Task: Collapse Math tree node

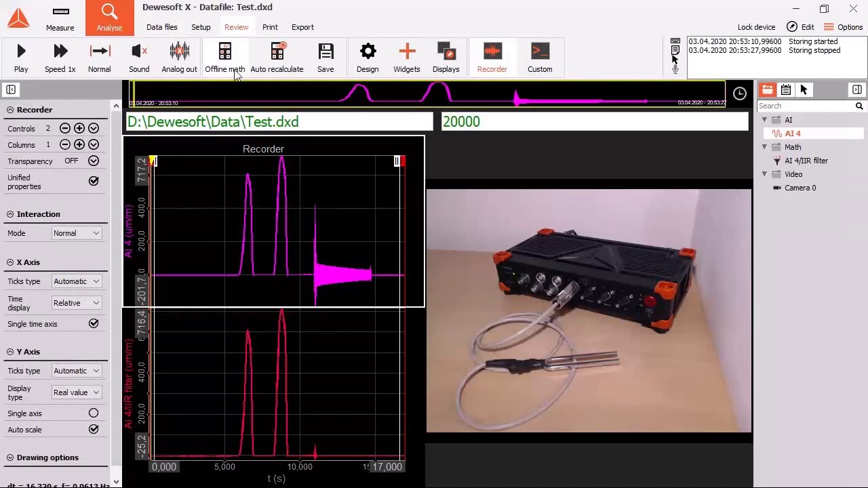Action: point(764,147)
